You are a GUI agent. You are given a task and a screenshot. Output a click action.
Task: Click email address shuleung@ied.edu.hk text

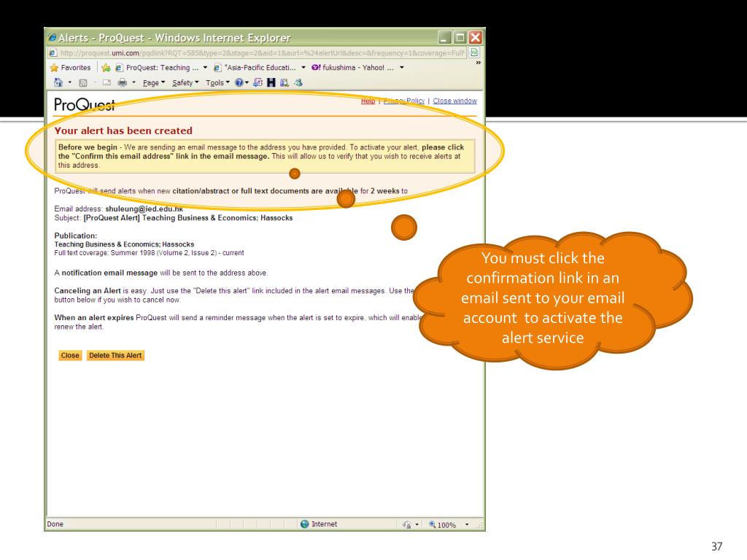point(144,209)
